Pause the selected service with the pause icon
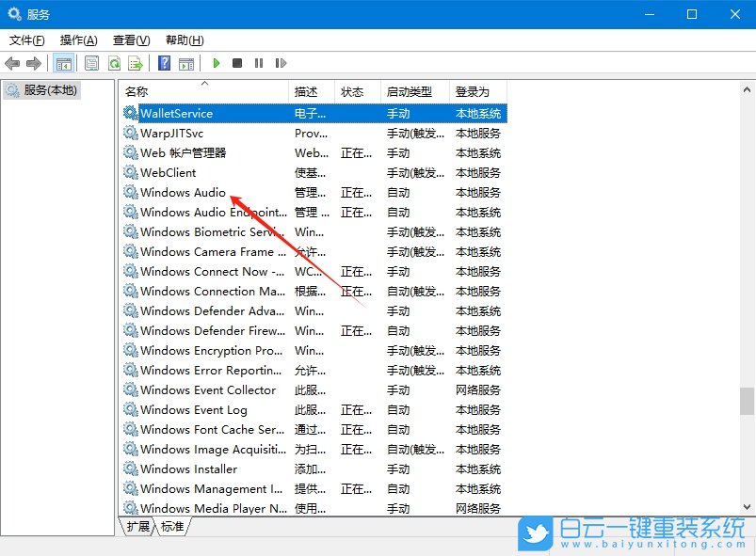The image size is (756, 556). (259, 63)
